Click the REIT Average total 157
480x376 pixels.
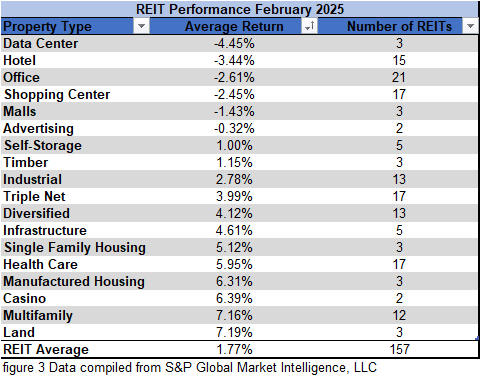click(399, 349)
